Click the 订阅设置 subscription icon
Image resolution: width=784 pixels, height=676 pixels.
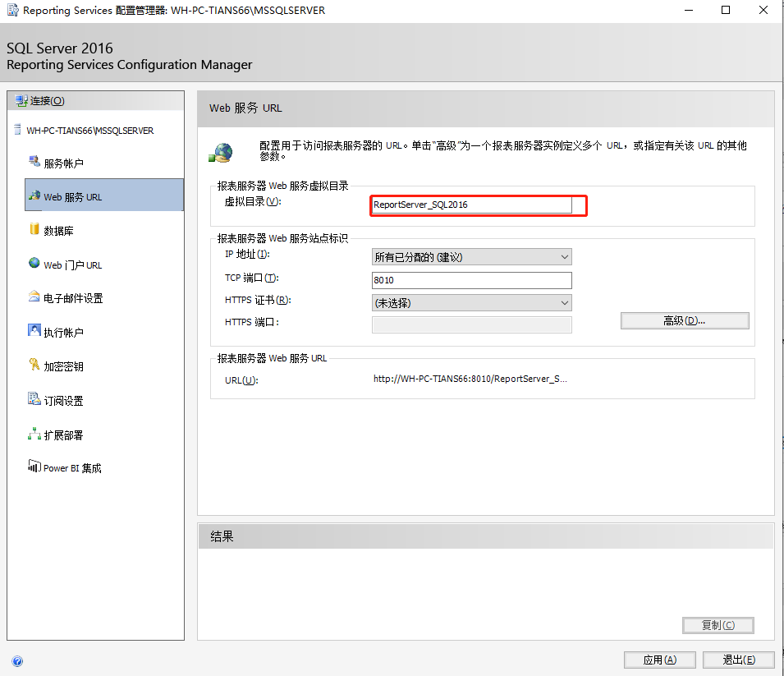tap(34, 399)
